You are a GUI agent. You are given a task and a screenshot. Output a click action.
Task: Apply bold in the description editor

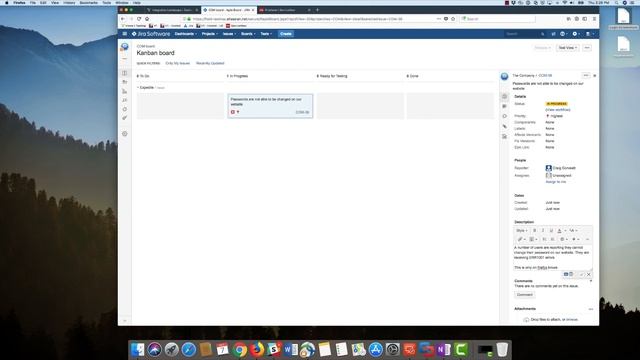coord(534,231)
